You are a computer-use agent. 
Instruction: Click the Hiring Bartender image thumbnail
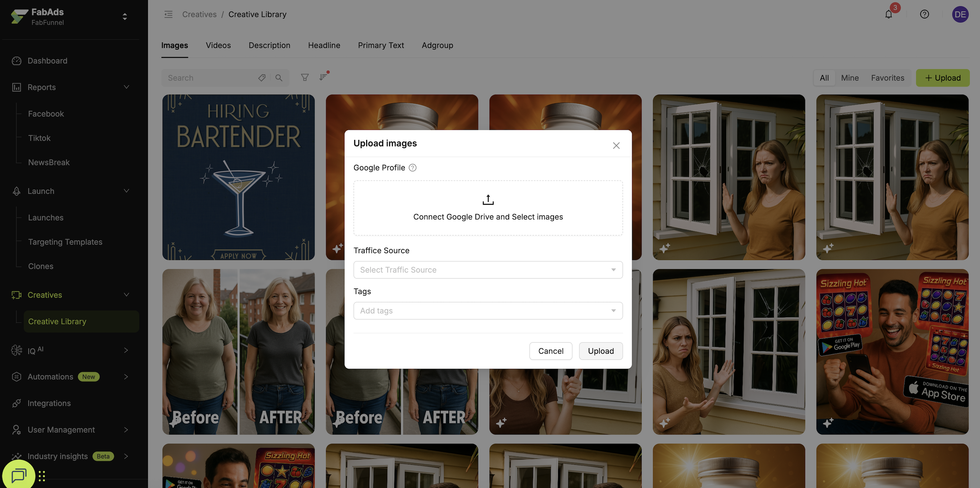click(x=238, y=177)
